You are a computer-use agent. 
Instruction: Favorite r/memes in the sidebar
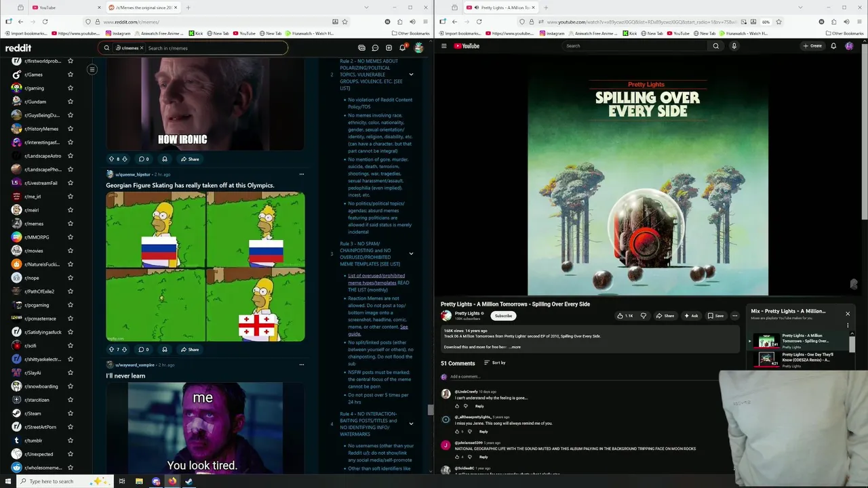(70, 224)
